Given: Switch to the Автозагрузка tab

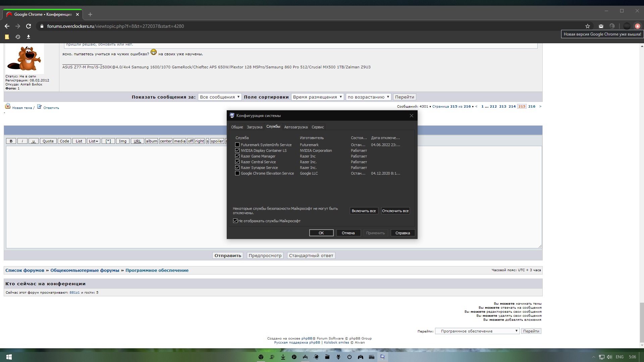Looking at the screenshot, I should click(x=296, y=127).
